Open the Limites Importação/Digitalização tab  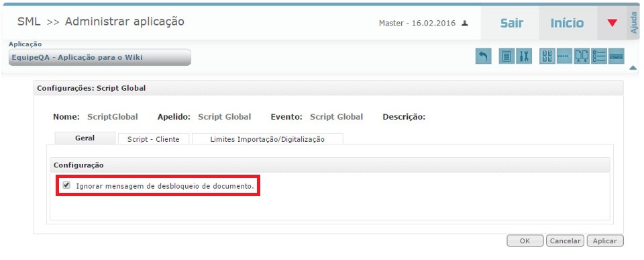pos(268,139)
